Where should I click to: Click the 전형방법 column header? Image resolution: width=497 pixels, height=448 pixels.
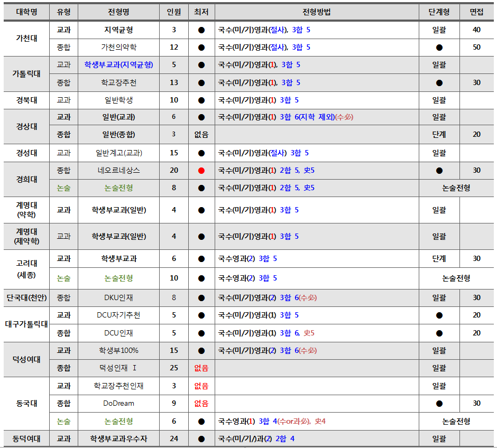click(x=317, y=12)
